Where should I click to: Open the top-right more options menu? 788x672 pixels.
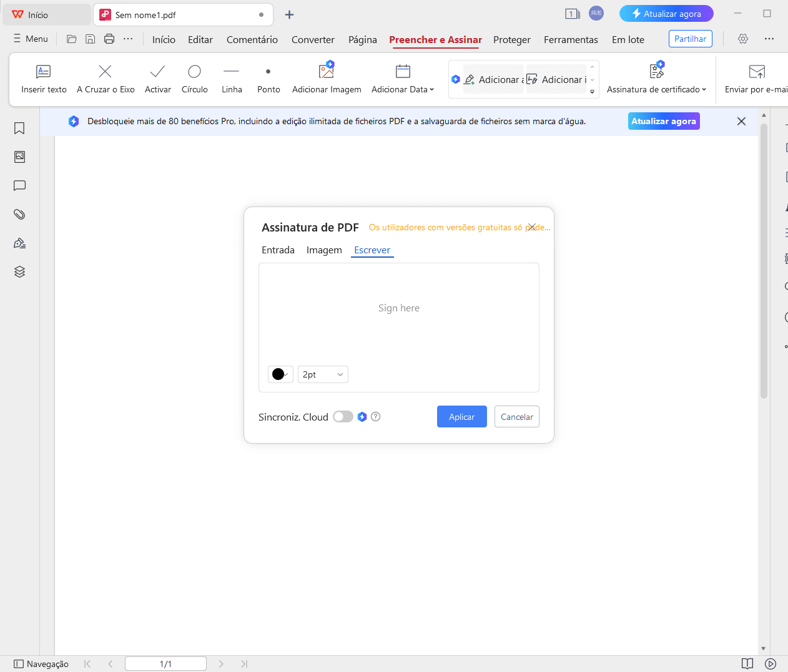769,39
